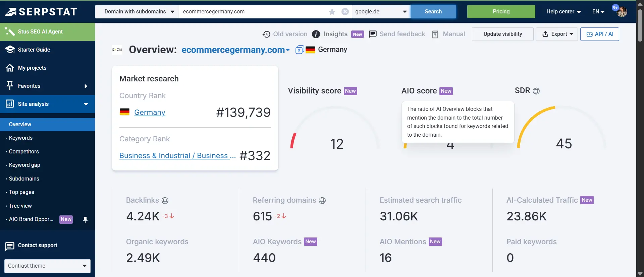The width and height of the screenshot is (644, 277).
Task: Open the Business & Industrial category link
Action: [x=177, y=156]
